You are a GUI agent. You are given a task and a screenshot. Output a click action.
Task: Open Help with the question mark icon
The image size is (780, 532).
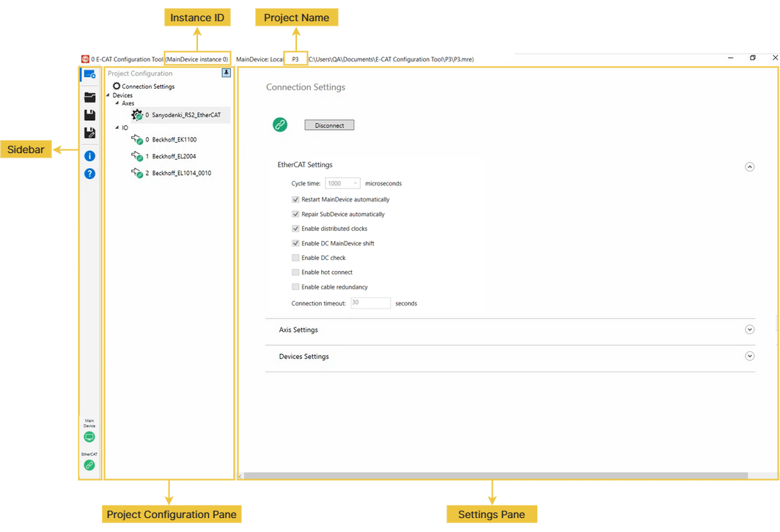[x=89, y=174]
